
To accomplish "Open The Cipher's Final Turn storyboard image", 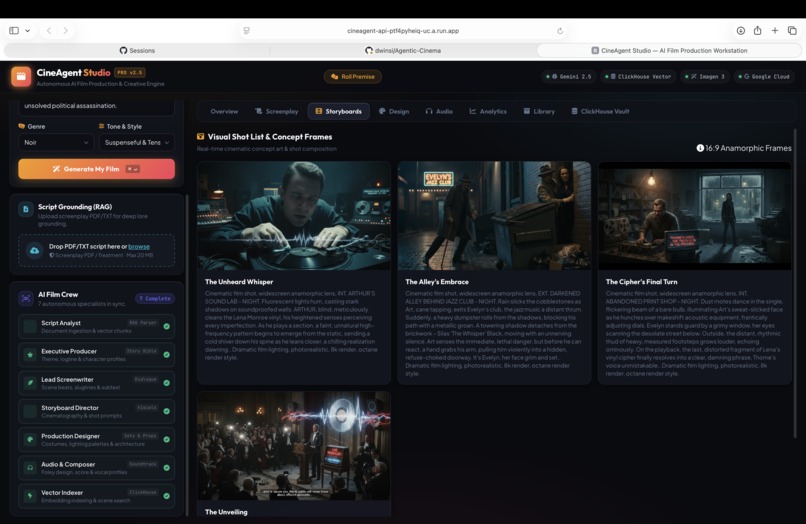I will tap(695, 216).
